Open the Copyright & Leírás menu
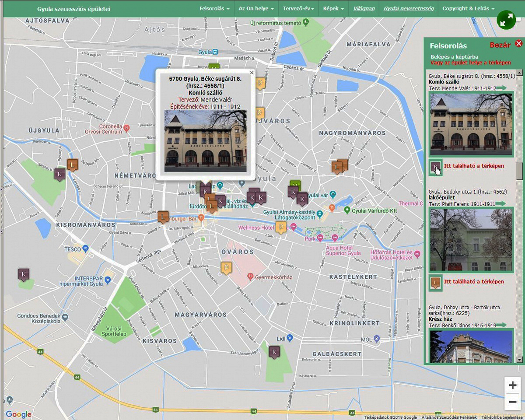 (468, 9)
